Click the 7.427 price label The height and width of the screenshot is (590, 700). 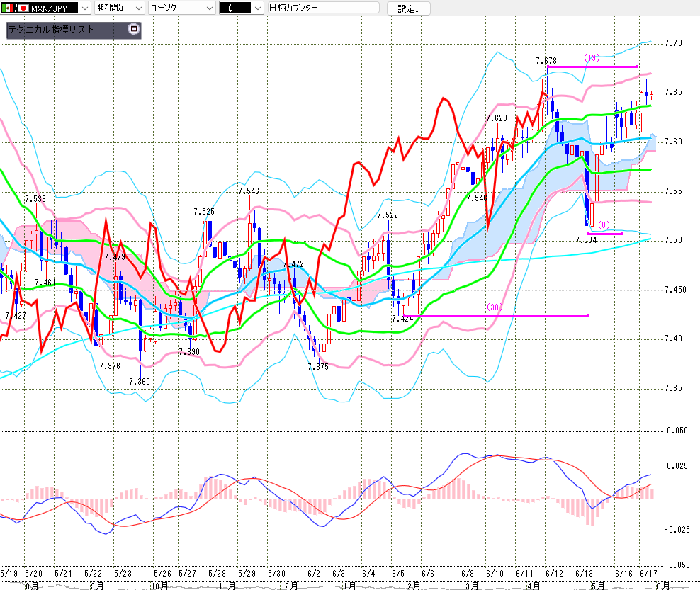(16, 316)
